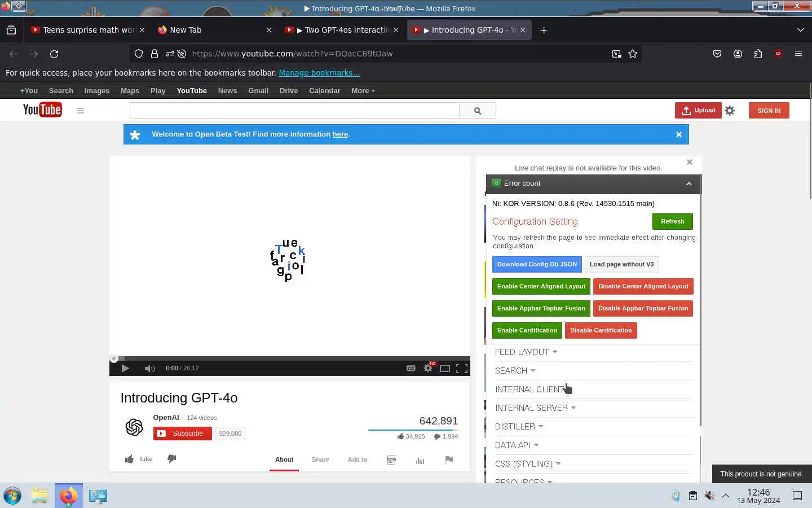Enable Appbar Topbar Fusion
Screen dimensions: 812x508
541,308
